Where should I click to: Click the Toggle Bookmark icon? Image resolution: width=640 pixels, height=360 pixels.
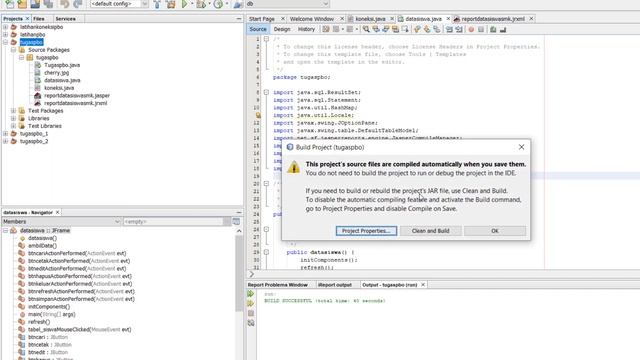coord(436,29)
